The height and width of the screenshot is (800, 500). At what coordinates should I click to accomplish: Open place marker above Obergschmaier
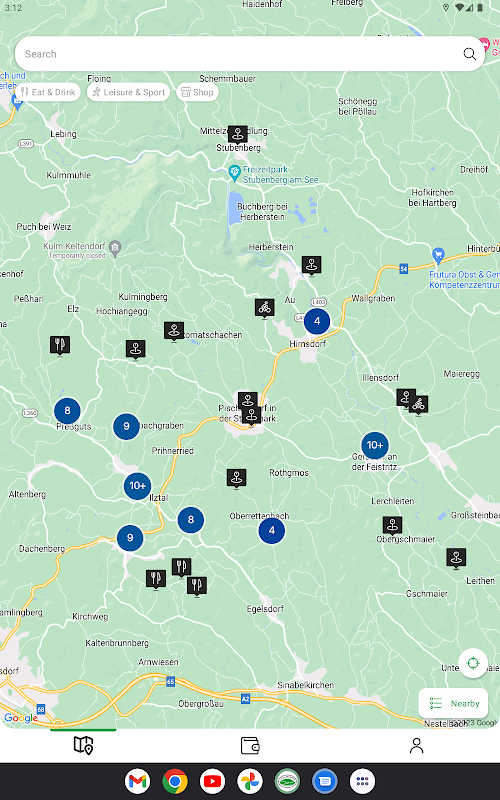tap(392, 526)
